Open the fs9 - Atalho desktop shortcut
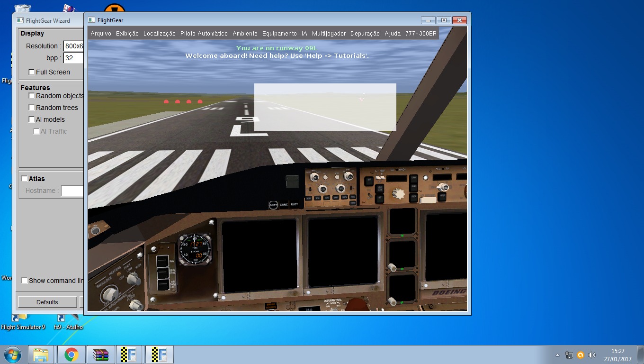Screen dimensions: 644x364 point(68,322)
